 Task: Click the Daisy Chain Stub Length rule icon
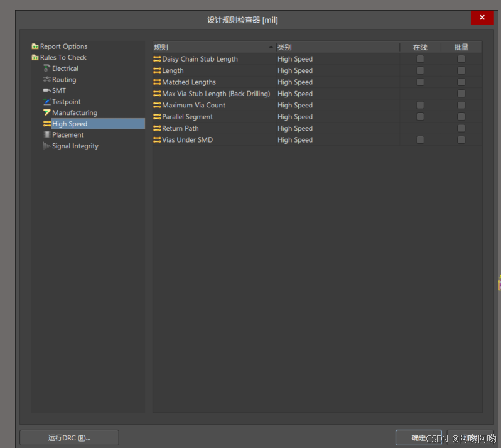click(x=157, y=59)
